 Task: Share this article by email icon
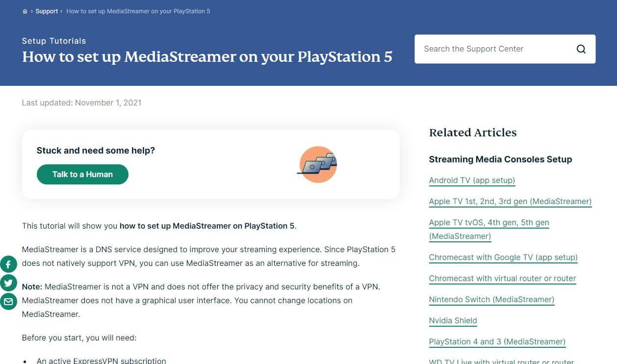tap(8, 302)
